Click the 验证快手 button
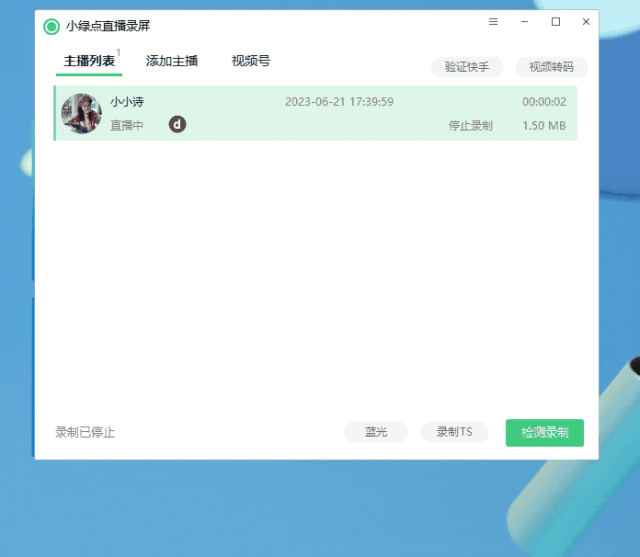This screenshot has width=640, height=557. point(467,67)
